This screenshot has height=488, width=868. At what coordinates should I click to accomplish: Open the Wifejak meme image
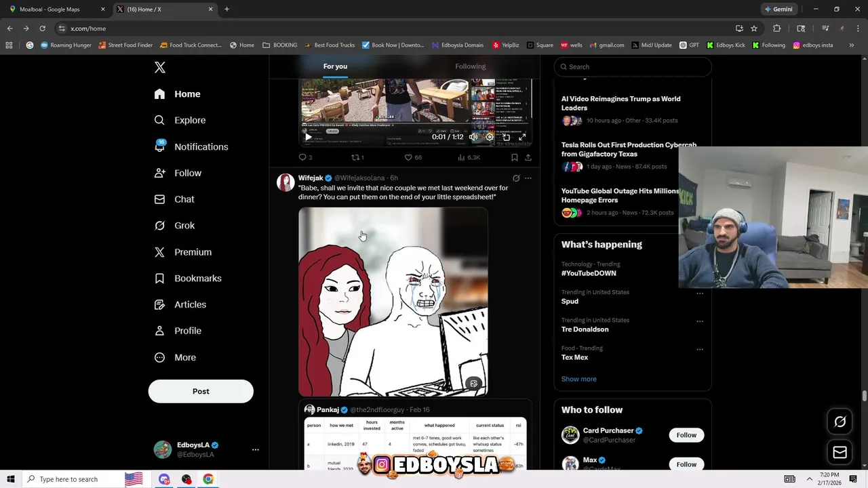[x=393, y=302]
